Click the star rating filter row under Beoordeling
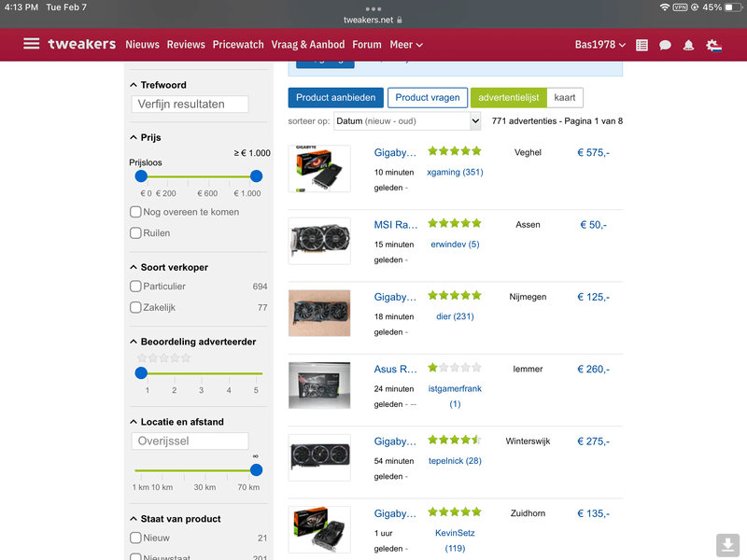 click(x=164, y=357)
